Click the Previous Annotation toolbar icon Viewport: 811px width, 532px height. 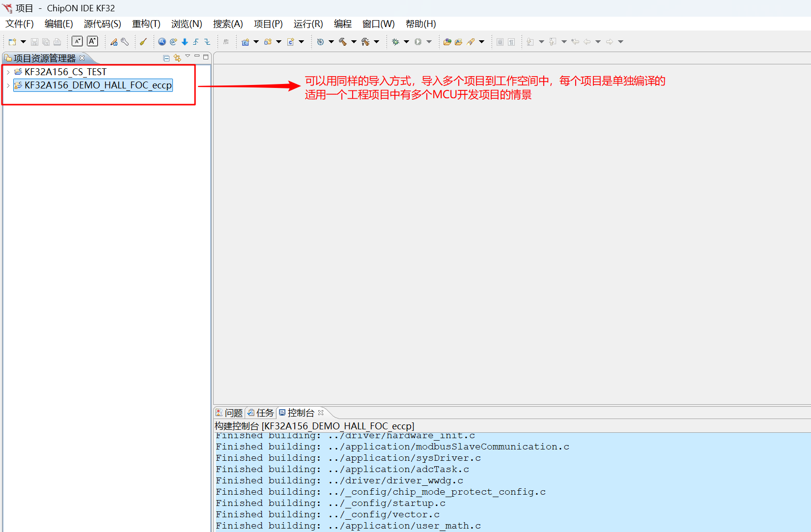click(x=553, y=42)
